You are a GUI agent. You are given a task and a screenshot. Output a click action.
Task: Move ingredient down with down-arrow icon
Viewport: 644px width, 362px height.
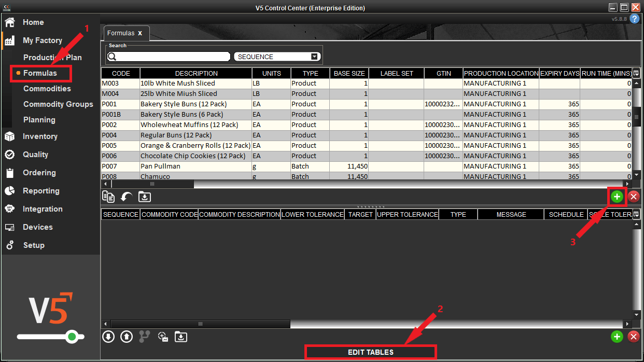coord(108,337)
